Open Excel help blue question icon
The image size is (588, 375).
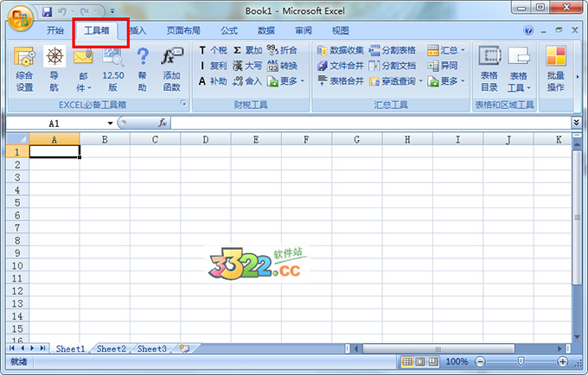point(528,30)
